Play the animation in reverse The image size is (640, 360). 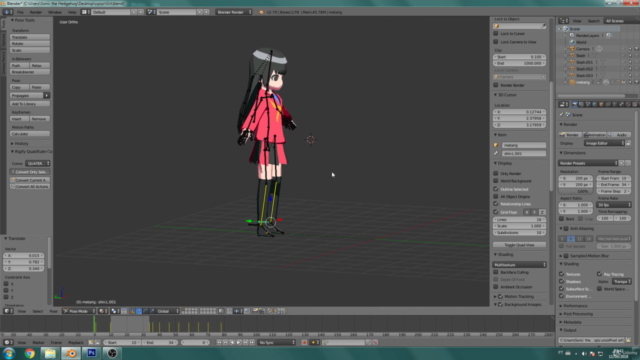click(x=232, y=342)
